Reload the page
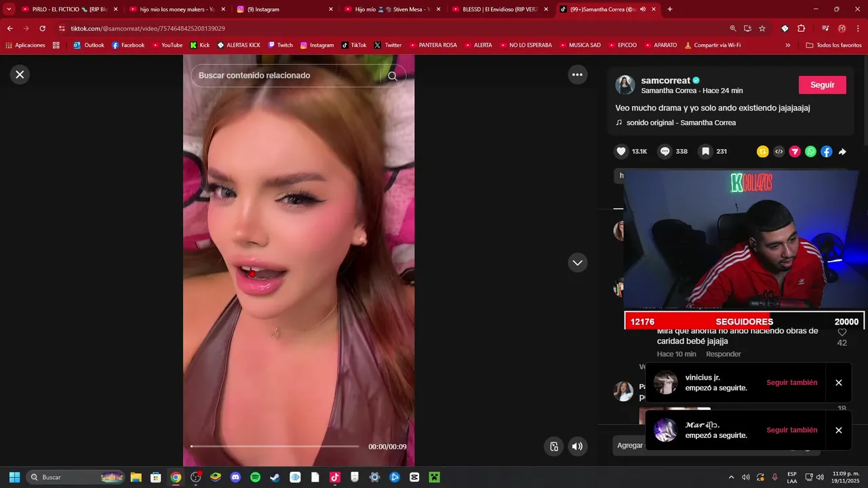 42,28
